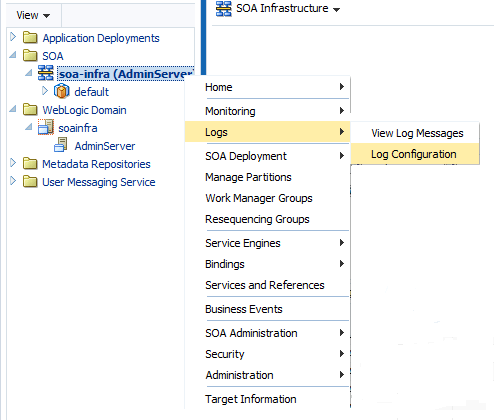Click the User Messaging Service folder icon
This screenshot has width=494, height=420.
[x=30, y=182]
